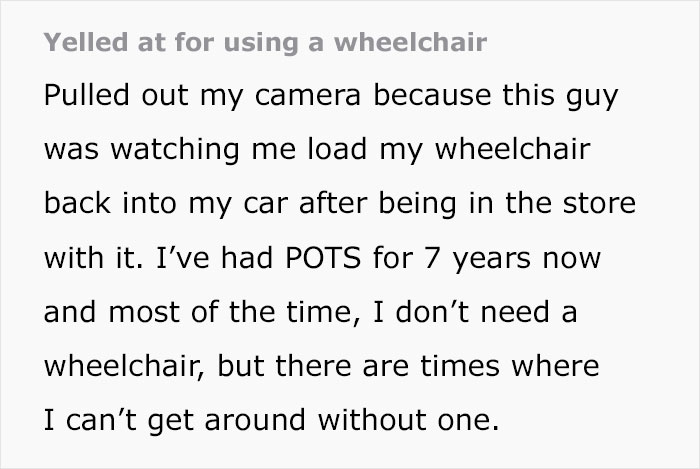The width and height of the screenshot is (700, 469).
Task: Click 'wheelchair,' followed by 'but there'
Action: (x=124, y=366)
